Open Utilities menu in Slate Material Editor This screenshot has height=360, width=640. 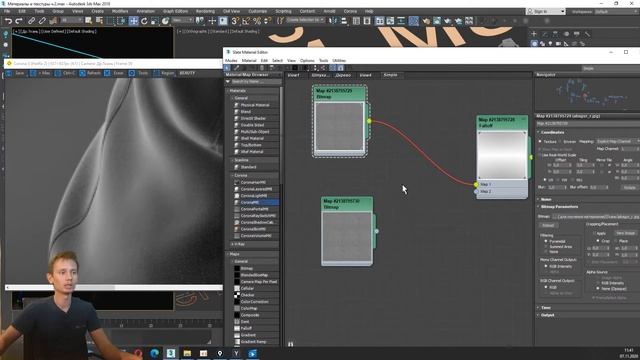[x=339, y=60]
